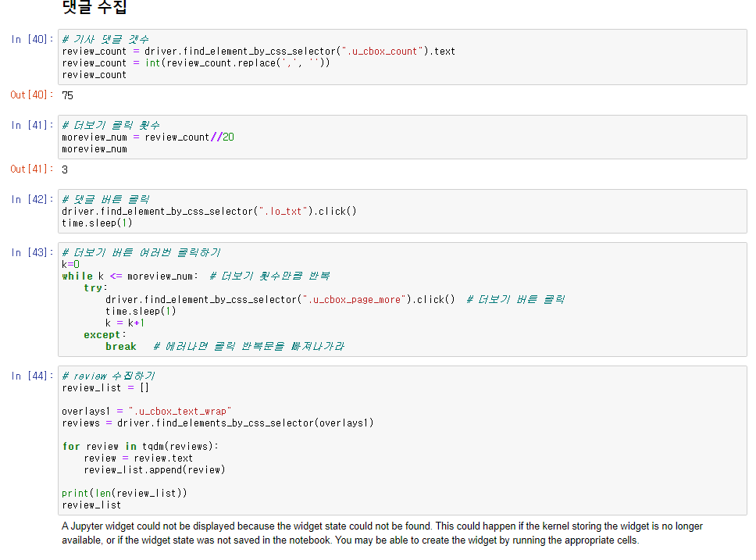Click the '# 더보기 횟수만큼 반복' inline comment

(x=269, y=276)
